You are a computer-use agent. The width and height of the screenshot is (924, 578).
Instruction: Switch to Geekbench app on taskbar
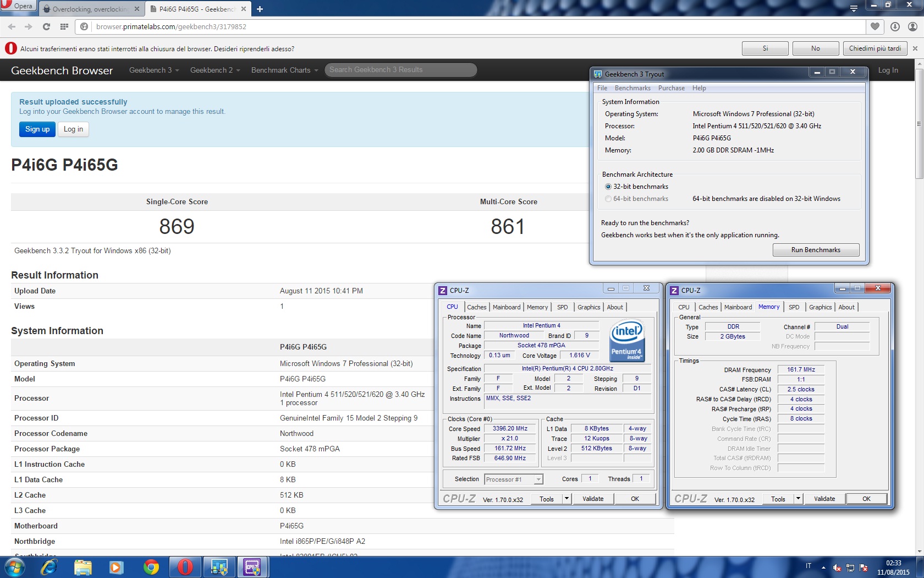[x=219, y=567]
